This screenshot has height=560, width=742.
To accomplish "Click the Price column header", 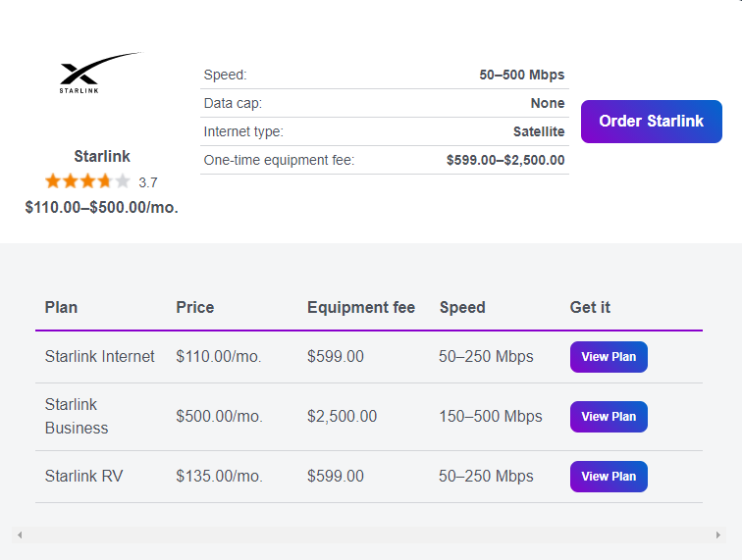I will [194, 307].
